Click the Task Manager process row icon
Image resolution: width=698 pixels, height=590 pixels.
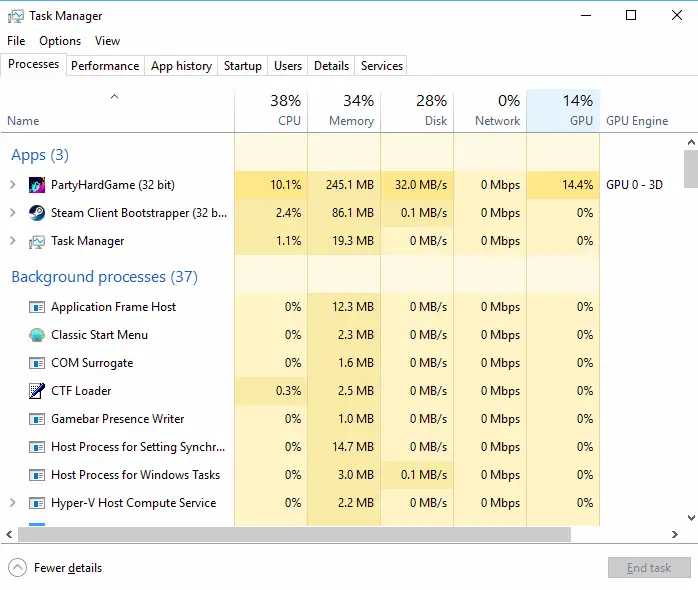pyautogui.click(x=37, y=241)
